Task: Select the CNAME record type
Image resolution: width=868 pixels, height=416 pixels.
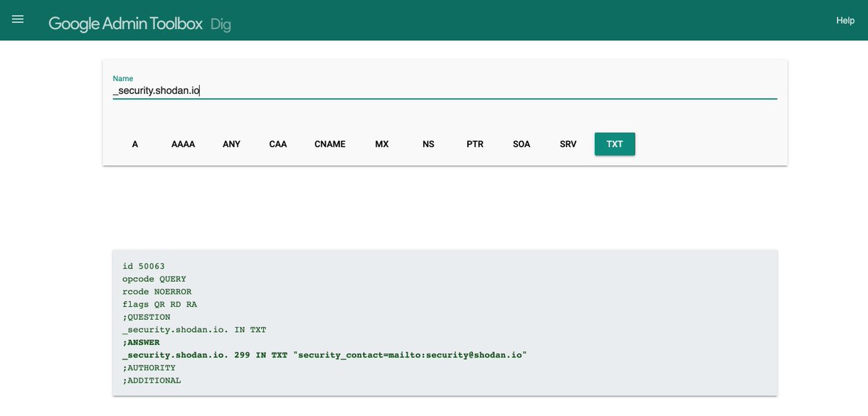Action: pyautogui.click(x=330, y=144)
